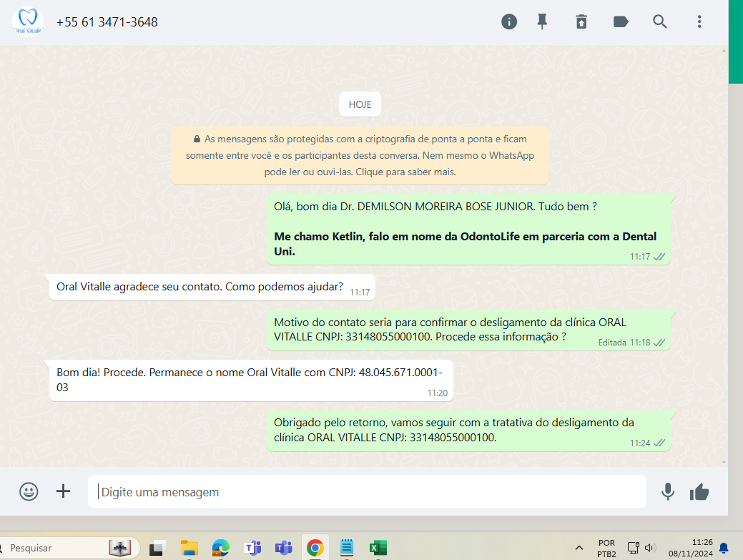
Task: Add a label using the tag icon
Action: click(621, 21)
